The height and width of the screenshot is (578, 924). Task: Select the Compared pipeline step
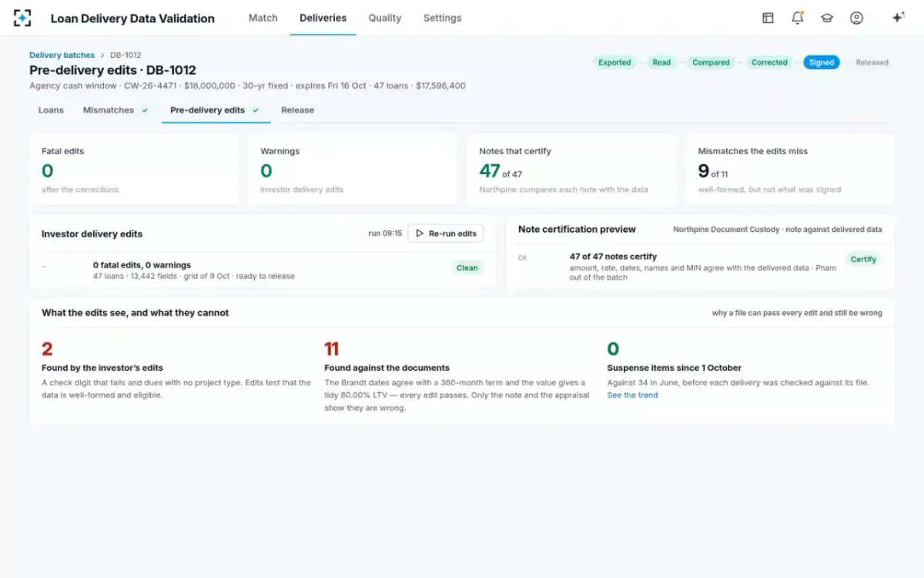point(711,62)
